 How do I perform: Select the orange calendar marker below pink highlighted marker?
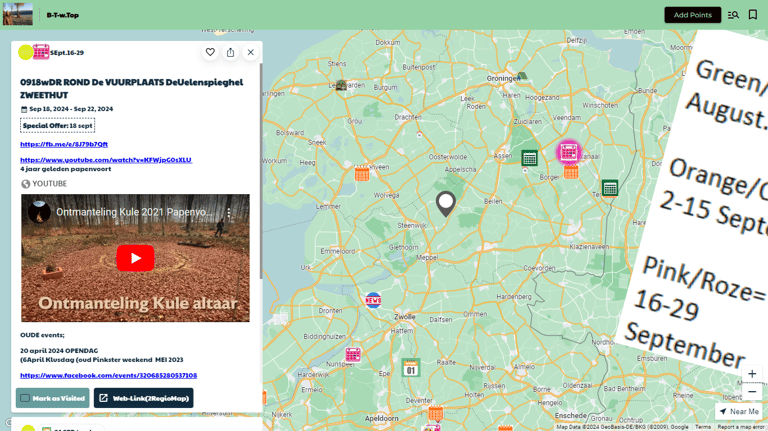pyautogui.click(x=571, y=172)
